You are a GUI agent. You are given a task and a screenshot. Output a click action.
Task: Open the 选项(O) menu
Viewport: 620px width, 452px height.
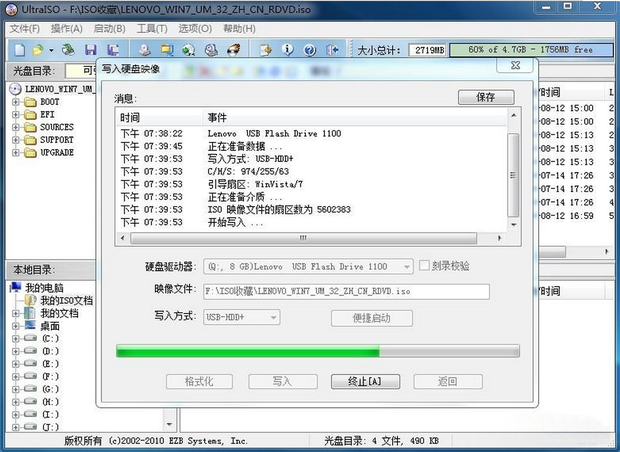(x=195, y=29)
